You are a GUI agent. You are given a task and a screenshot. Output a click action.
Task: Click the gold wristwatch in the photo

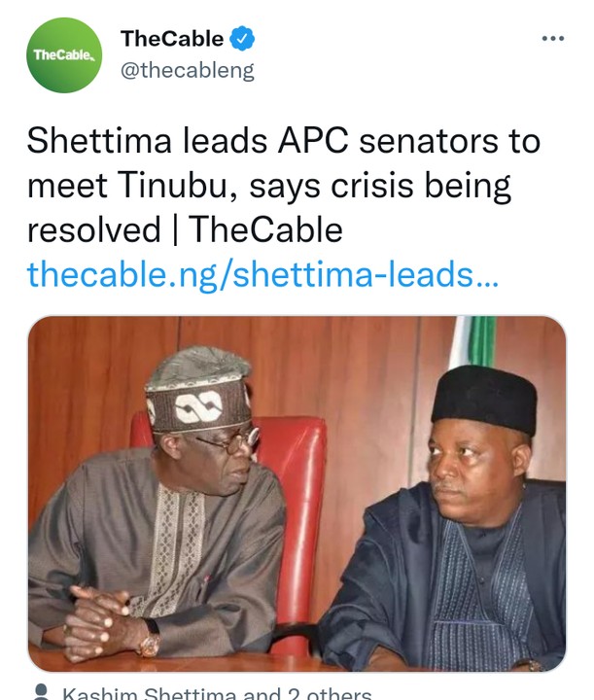click(x=150, y=644)
